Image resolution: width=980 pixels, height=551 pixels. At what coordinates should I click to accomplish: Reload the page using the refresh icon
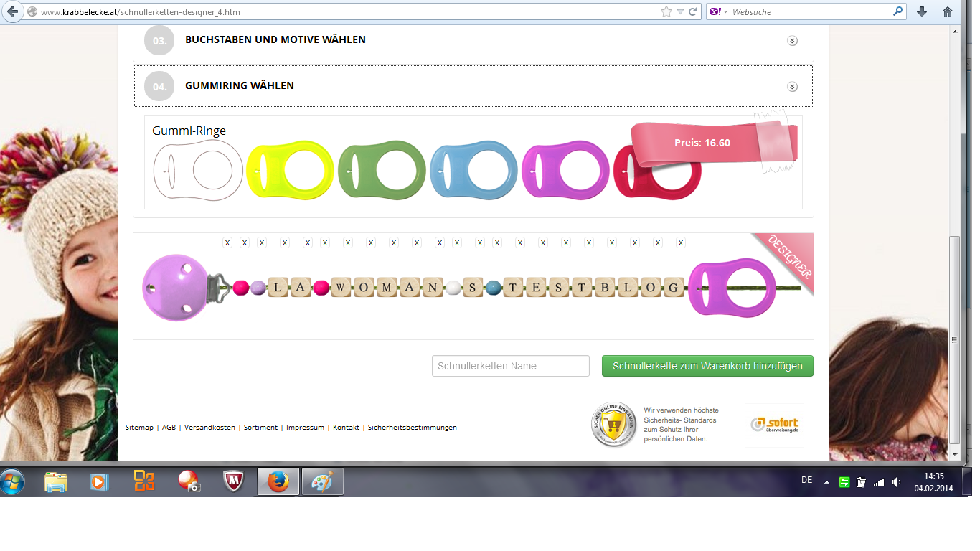(693, 11)
